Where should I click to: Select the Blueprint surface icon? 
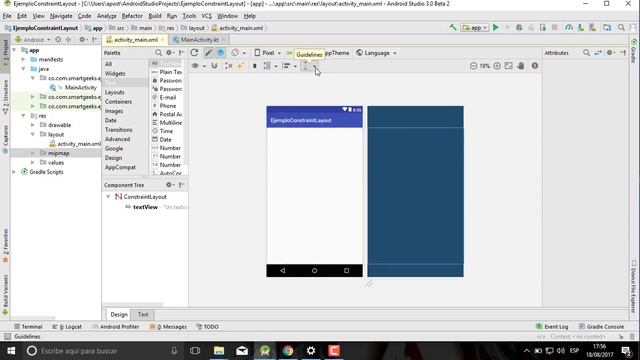[220, 53]
